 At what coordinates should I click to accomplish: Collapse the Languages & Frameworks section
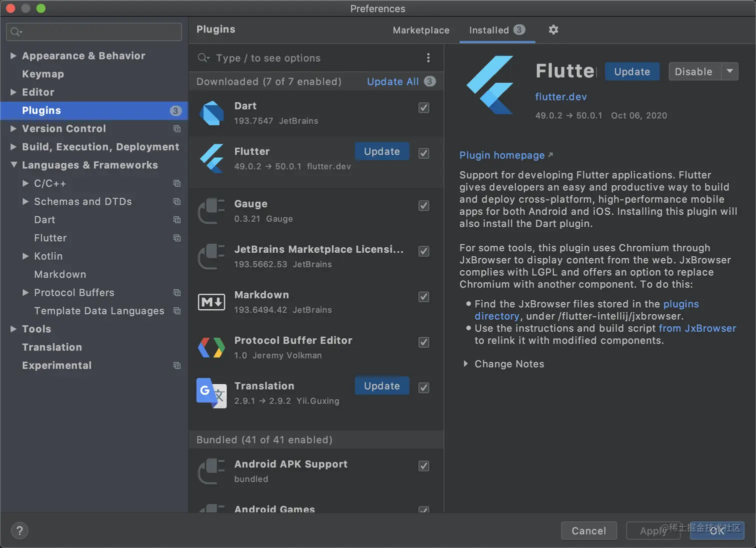pyautogui.click(x=13, y=165)
